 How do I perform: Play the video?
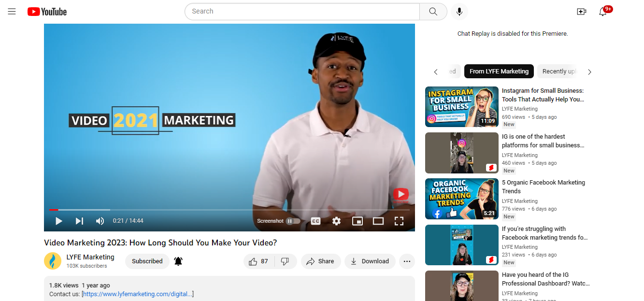(59, 221)
